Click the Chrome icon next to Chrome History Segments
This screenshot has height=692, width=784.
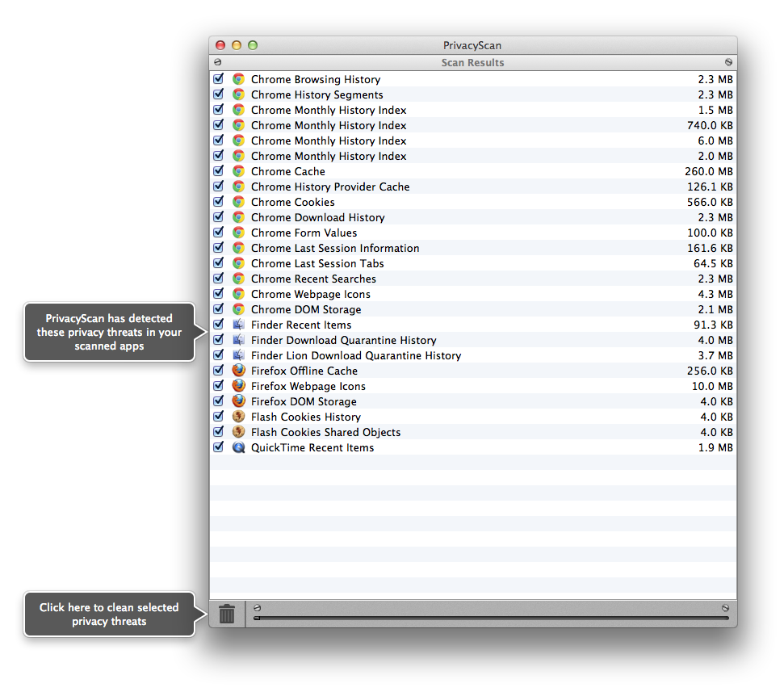(238, 94)
